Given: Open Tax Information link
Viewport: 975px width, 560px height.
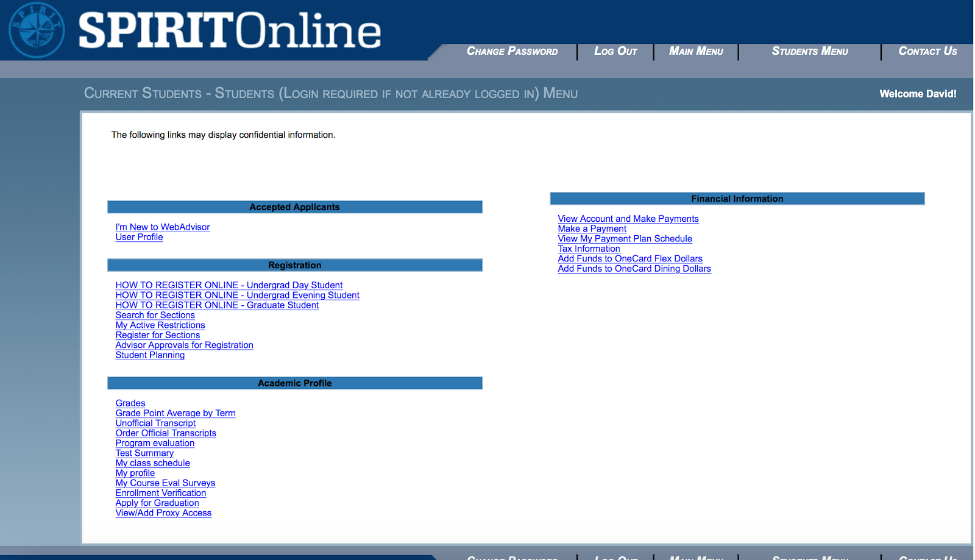Looking at the screenshot, I should point(589,249).
